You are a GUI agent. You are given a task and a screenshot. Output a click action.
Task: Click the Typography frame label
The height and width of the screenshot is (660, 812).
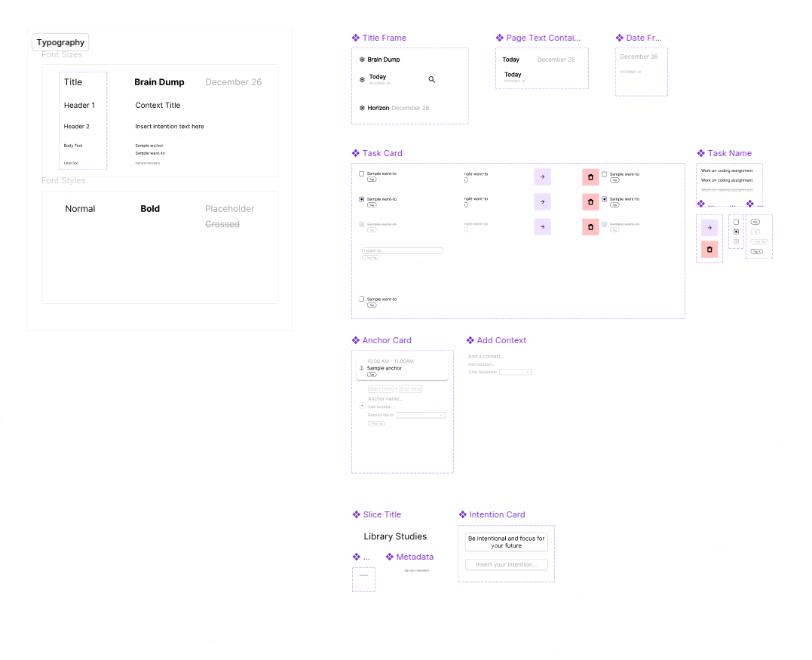pos(60,42)
